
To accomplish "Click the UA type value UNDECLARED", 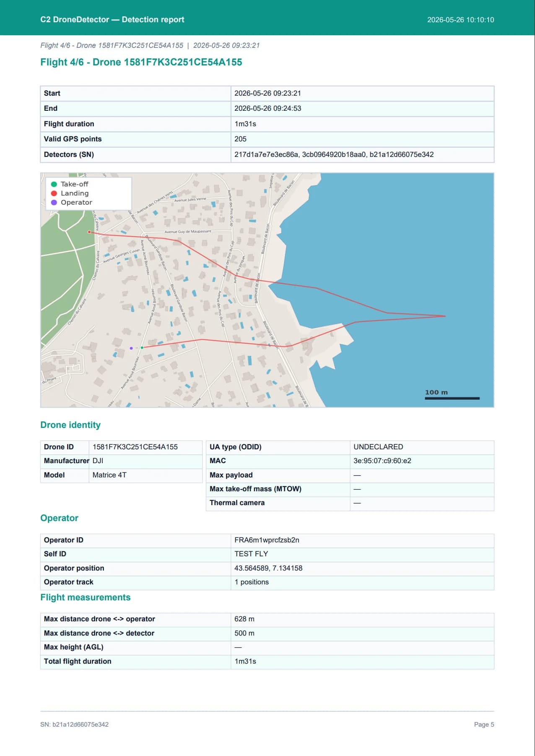I will tap(378, 447).
